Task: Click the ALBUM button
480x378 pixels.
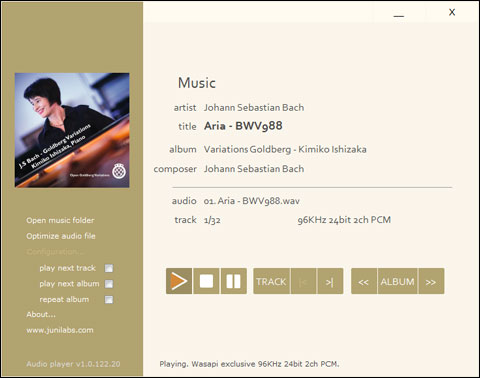Action: pos(397,281)
